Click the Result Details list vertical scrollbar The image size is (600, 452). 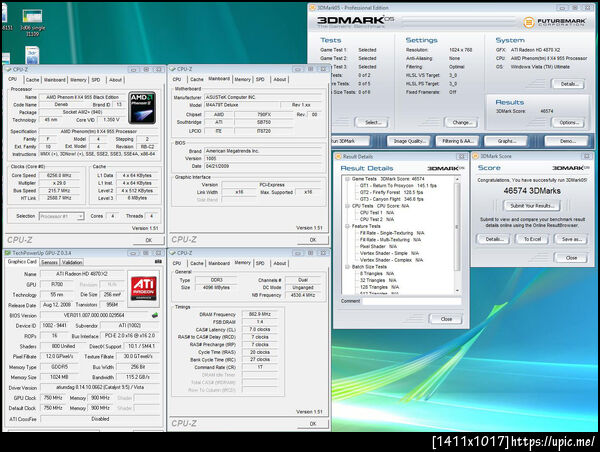pyautogui.click(x=457, y=235)
